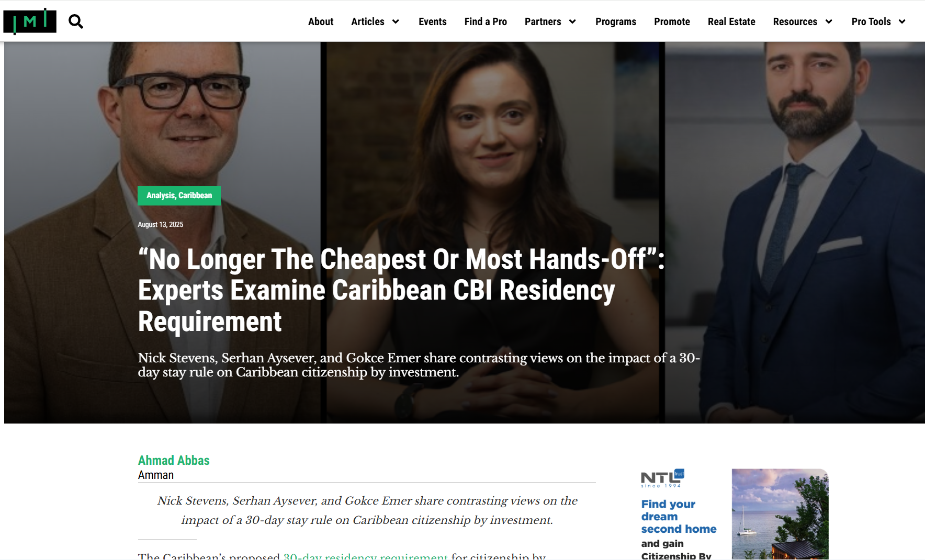
Task: Click the Analysis, Caribbean category tag
Action: 179,196
